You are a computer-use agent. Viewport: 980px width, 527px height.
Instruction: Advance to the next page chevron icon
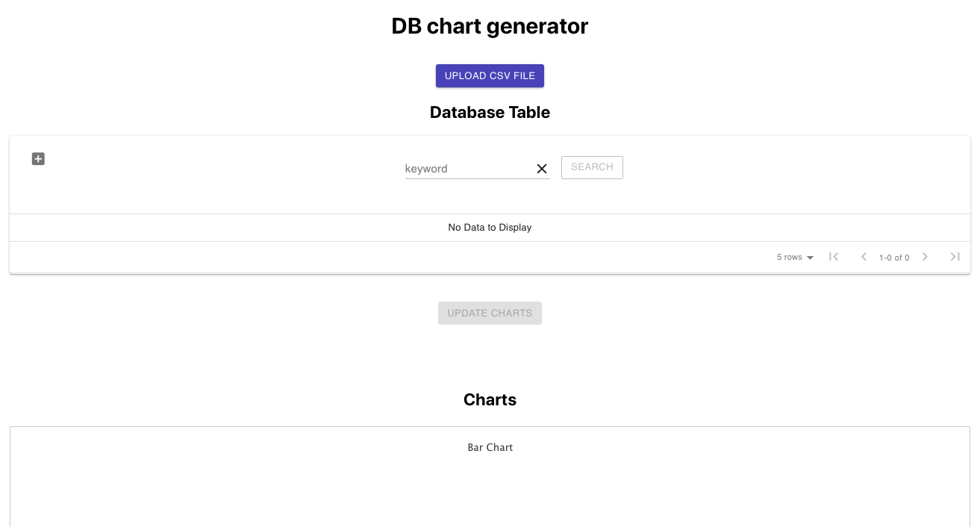coord(925,257)
